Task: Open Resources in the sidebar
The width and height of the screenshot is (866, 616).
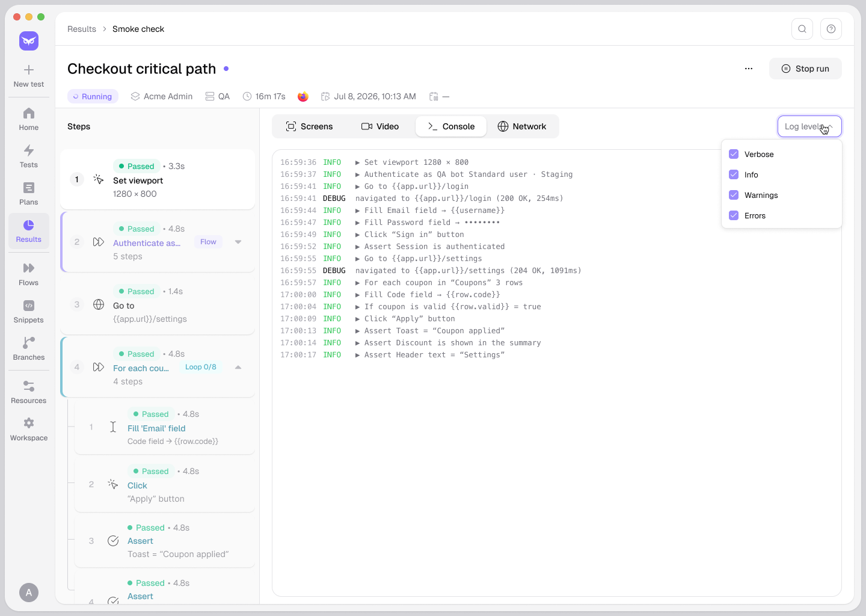Action: point(29,392)
